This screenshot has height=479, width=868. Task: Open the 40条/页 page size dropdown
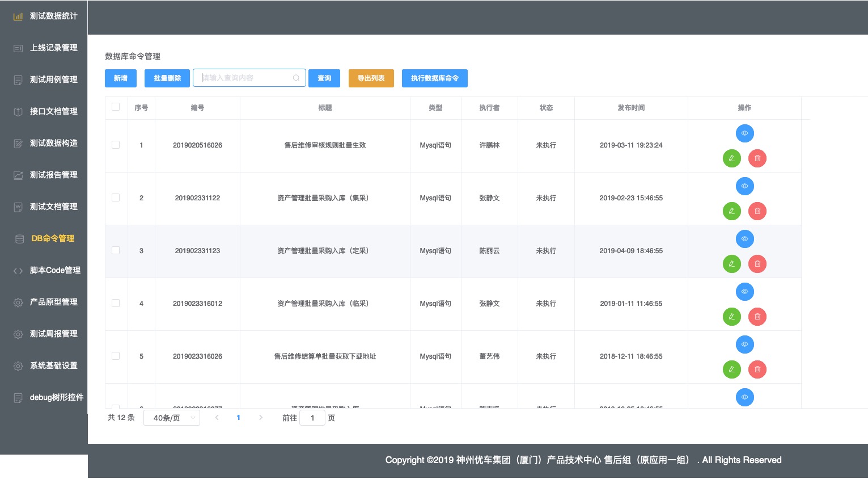pos(172,418)
